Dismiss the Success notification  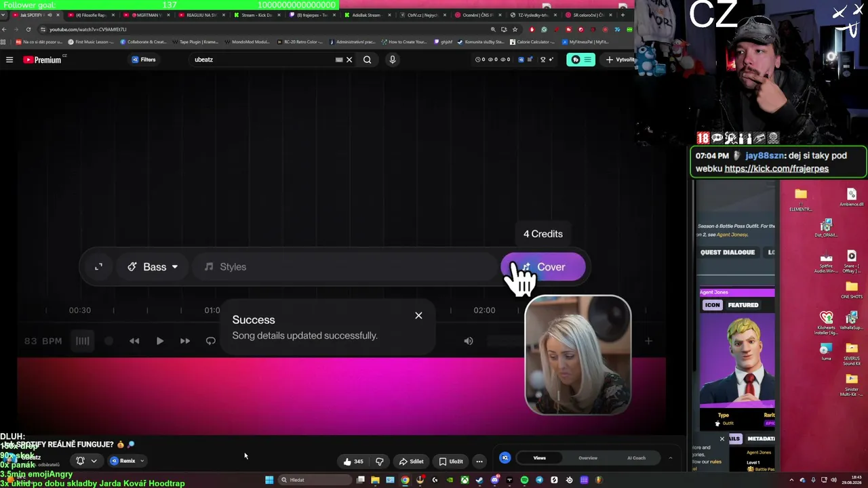pos(418,315)
